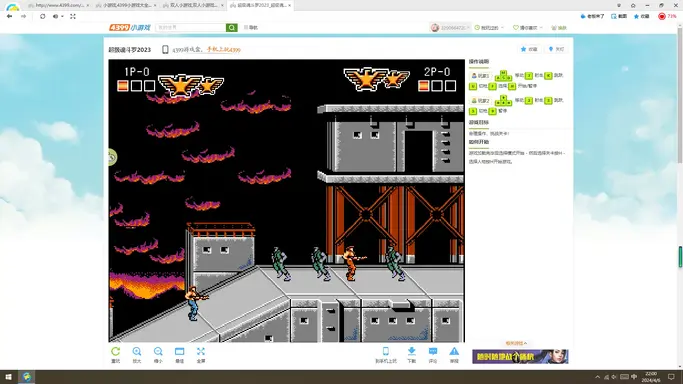Viewport: 683px width, 384px height.
Task: Expand the heart-icon dropdown in the site header
Action: pos(527,27)
